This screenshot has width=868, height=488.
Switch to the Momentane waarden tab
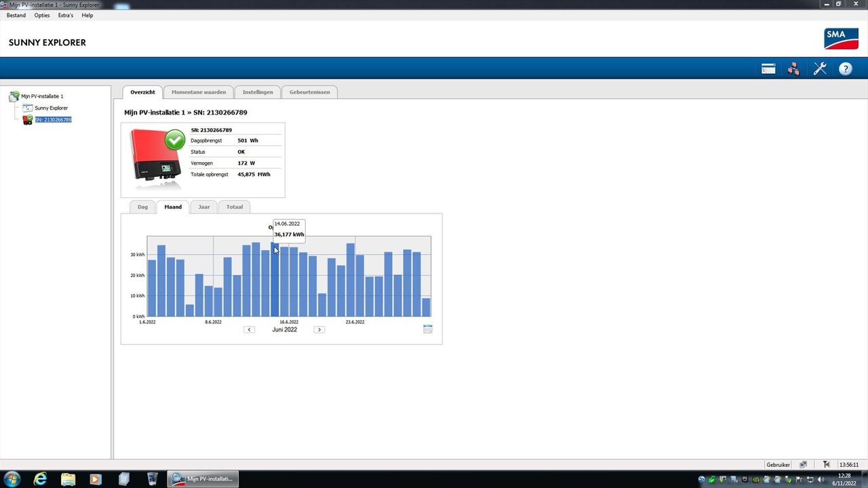[198, 91]
